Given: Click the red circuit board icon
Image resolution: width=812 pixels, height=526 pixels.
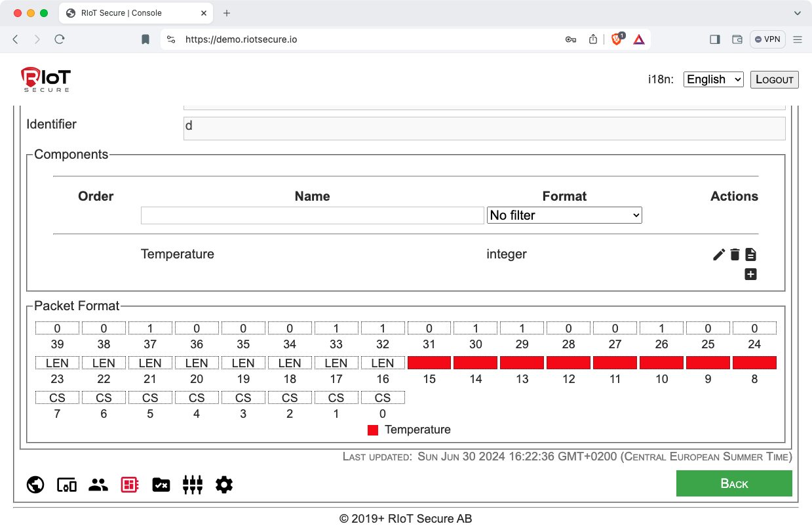Looking at the screenshot, I should [130, 485].
